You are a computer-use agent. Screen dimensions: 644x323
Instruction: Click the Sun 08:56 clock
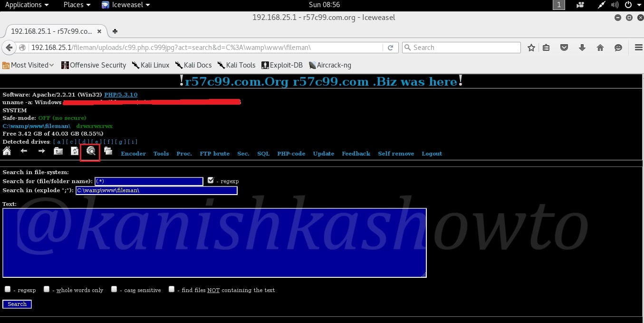324,5
